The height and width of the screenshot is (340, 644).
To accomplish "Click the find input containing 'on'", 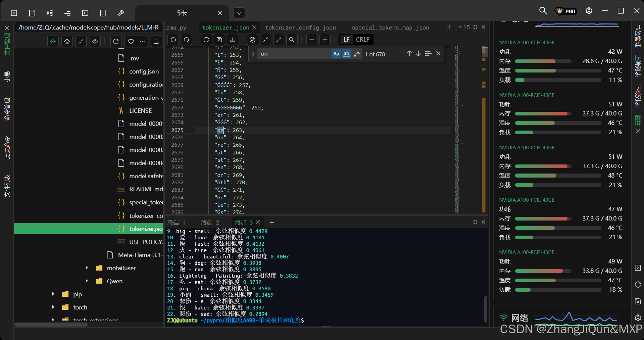I will (294, 54).
